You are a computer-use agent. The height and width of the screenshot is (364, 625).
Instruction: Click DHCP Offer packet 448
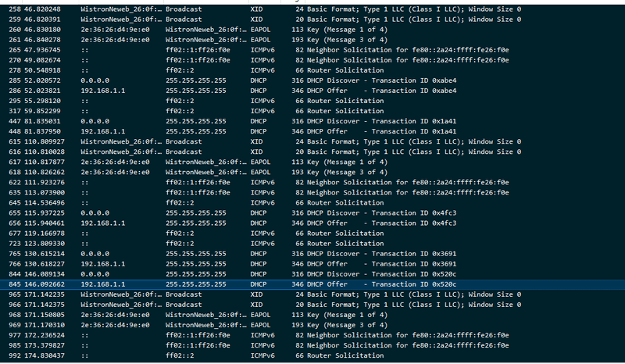(x=312, y=130)
